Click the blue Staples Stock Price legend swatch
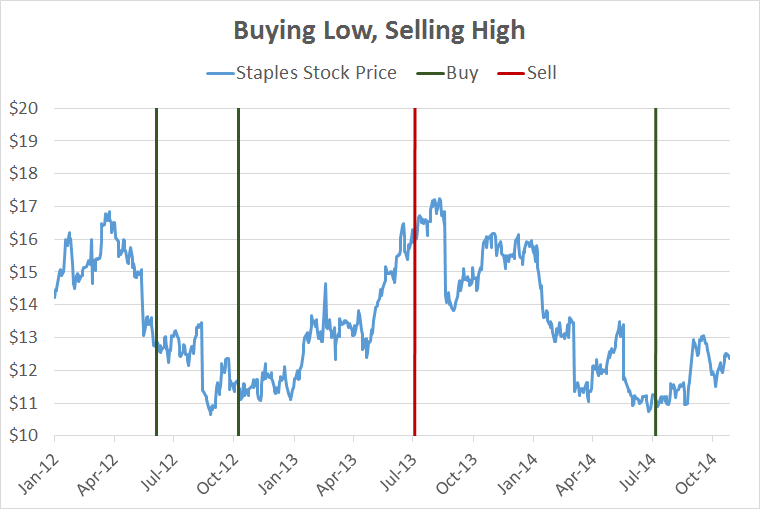This screenshot has width=760, height=509. pyautogui.click(x=219, y=73)
